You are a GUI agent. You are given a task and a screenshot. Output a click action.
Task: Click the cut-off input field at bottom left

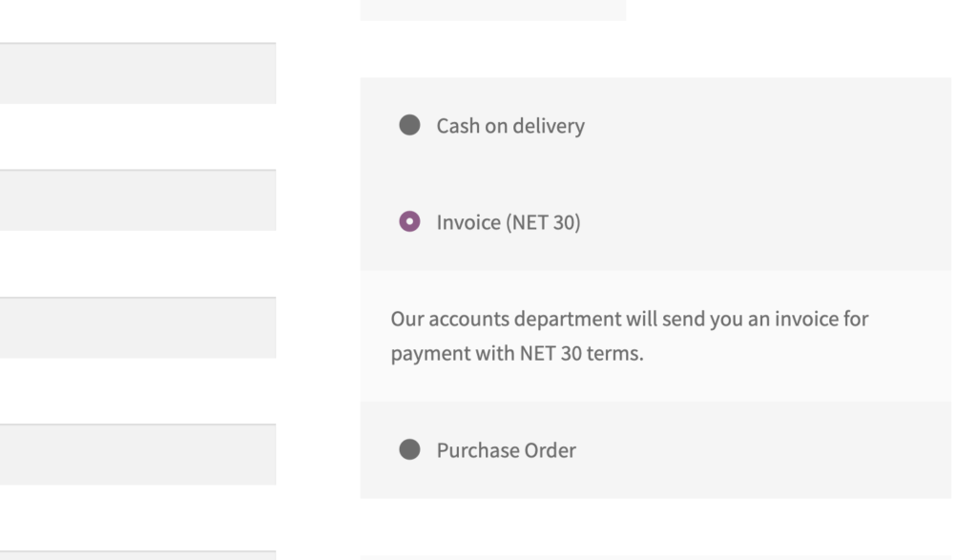(x=137, y=555)
